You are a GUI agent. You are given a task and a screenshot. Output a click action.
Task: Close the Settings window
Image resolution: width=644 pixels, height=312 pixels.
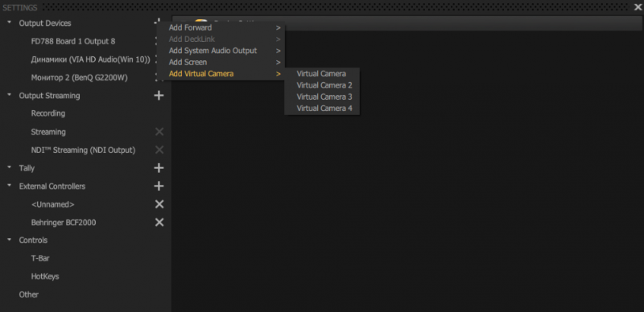tap(638, 7)
